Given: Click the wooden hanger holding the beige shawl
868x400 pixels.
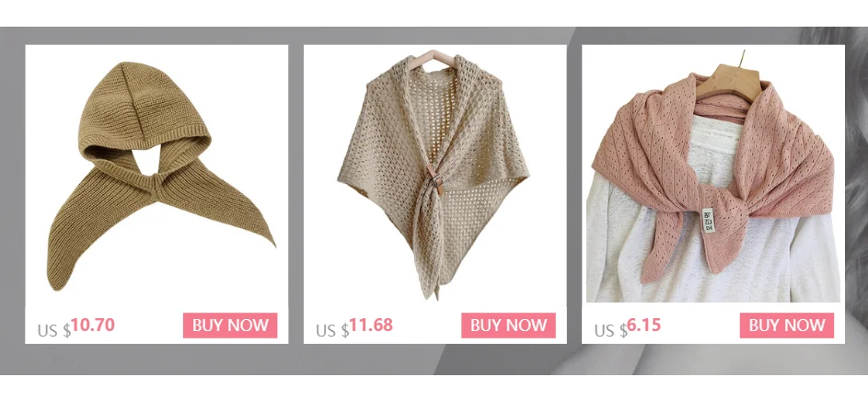Looking at the screenshot, I should tap(433, 58).
